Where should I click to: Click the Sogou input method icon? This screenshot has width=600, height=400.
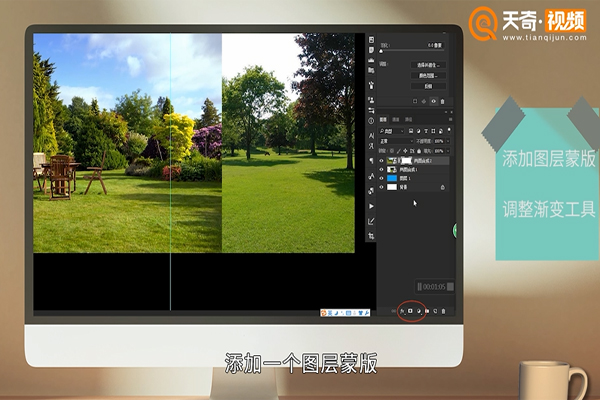(324, 313)
